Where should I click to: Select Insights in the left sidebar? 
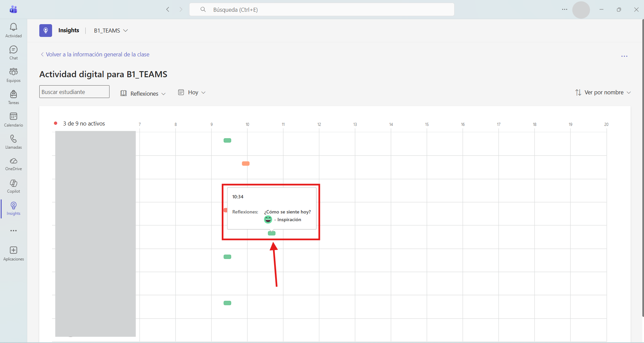click(x=13, y=209)
